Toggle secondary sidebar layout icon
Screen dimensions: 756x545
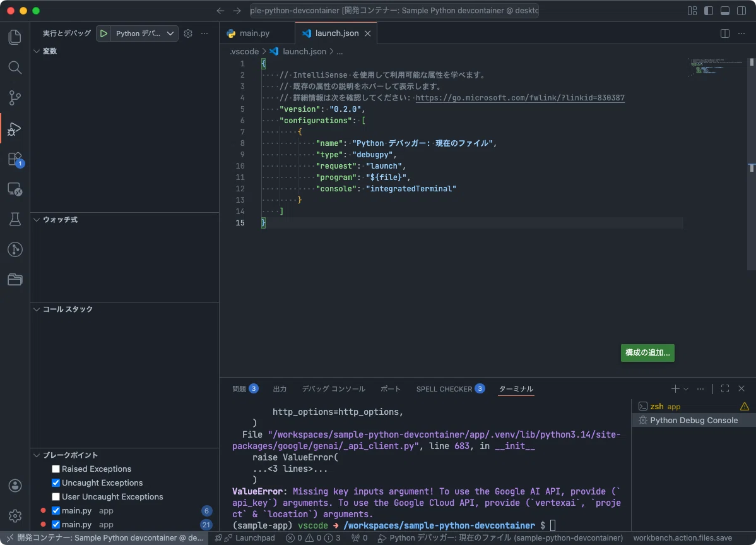[741, 11]
